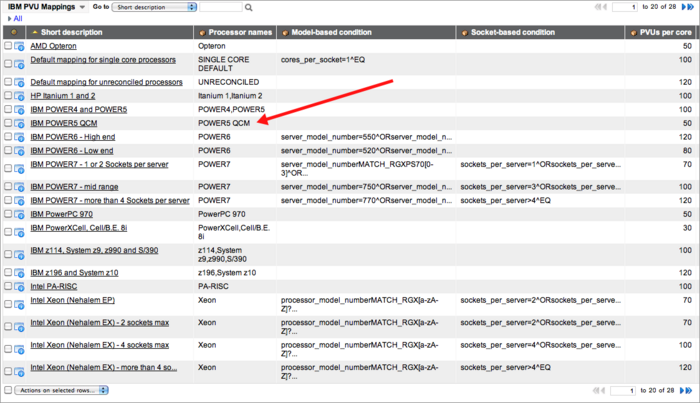Click the z196,System z10 processor cell
This screenshot has height=403, width=700.
click(x=227, y=273)
